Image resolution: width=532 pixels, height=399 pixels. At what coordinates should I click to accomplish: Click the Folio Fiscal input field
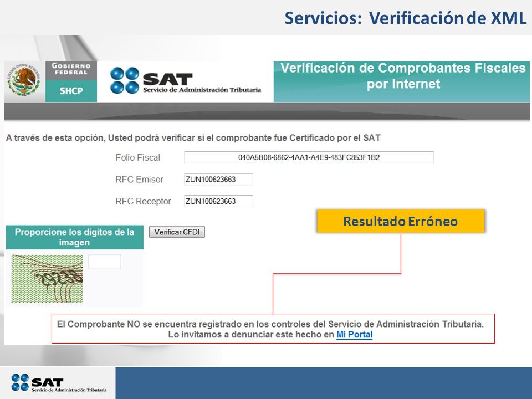click(x=309, y=157)
